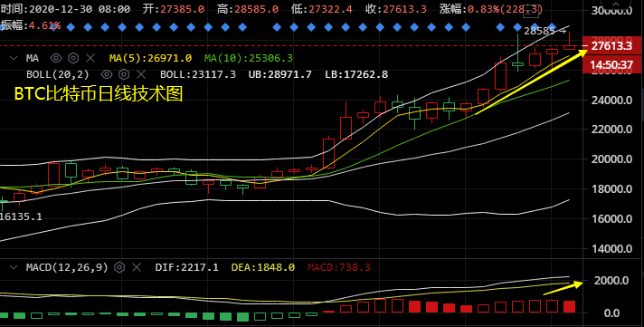Screen dimensions: 644x327
Task: Collapse the MA indicator legend chevron
Action: coord(14,58)
